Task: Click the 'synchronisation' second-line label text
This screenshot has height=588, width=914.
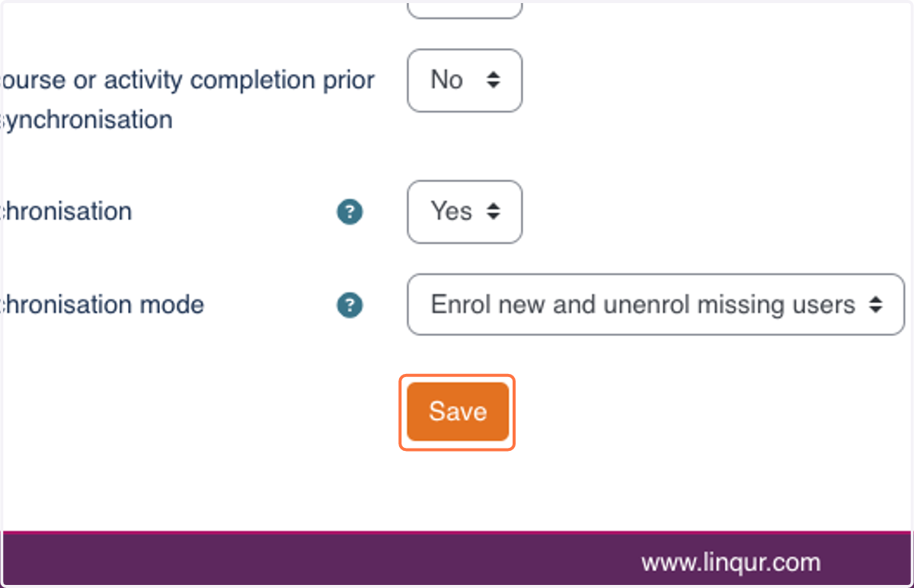Action: [86, 120]
